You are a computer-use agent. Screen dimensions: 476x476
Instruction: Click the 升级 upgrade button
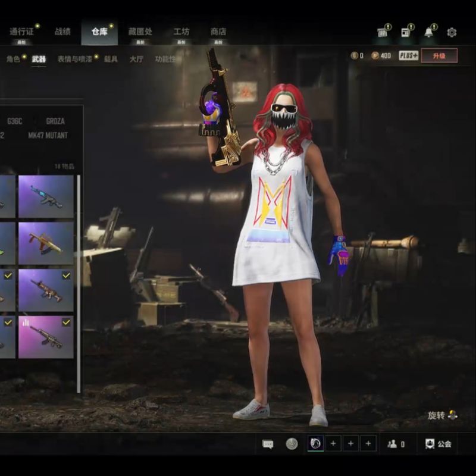point(439,55)
